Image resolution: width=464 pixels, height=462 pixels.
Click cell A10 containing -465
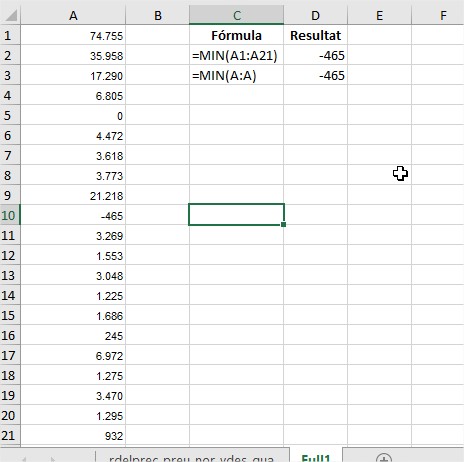pos(73,215)
